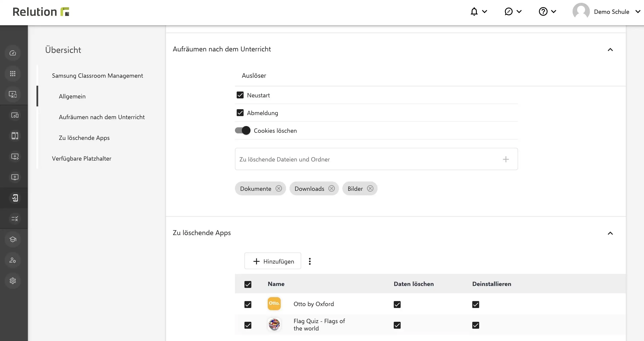Select the active checklist device sidebar icon

(x=15, y=198)
